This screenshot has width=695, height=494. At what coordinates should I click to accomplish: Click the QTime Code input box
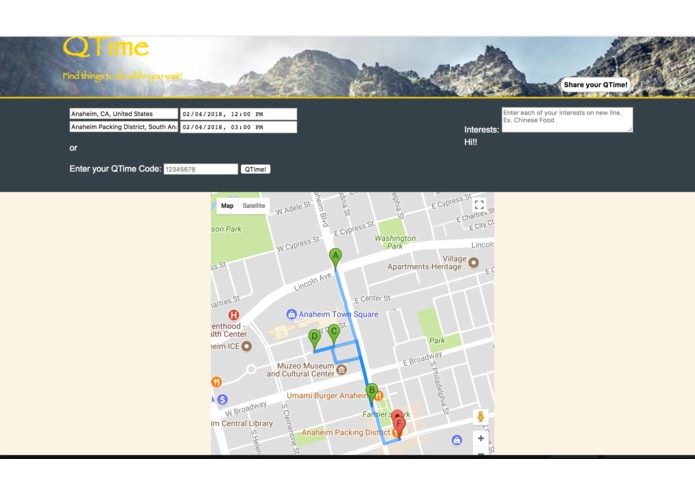click(201, 169)
